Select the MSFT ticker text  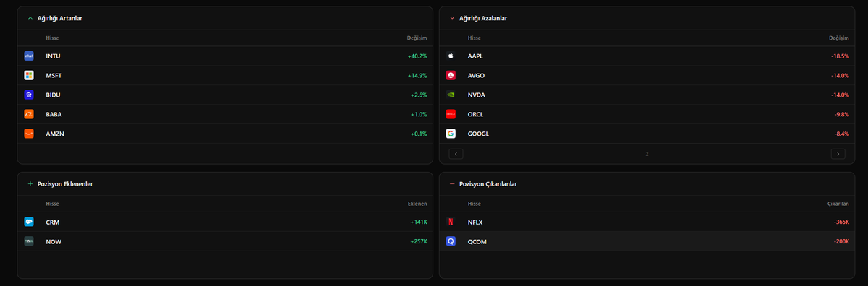54,75
